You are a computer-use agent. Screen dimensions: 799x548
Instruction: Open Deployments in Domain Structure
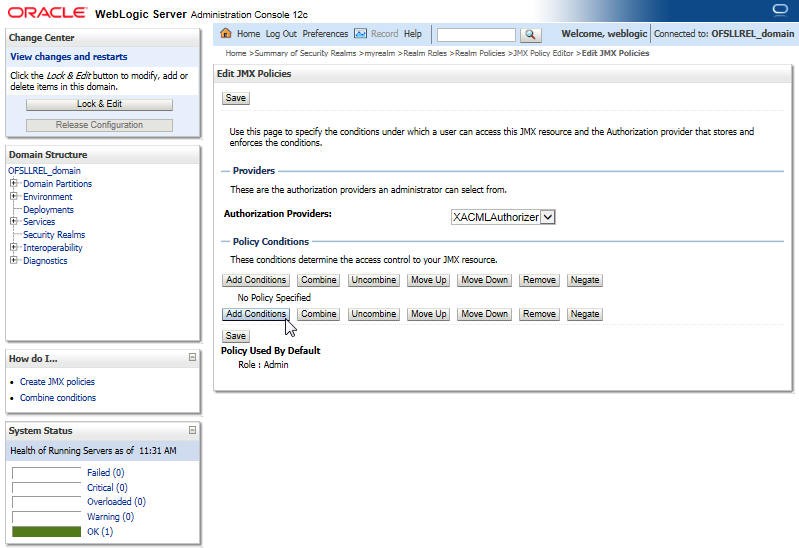48,210
